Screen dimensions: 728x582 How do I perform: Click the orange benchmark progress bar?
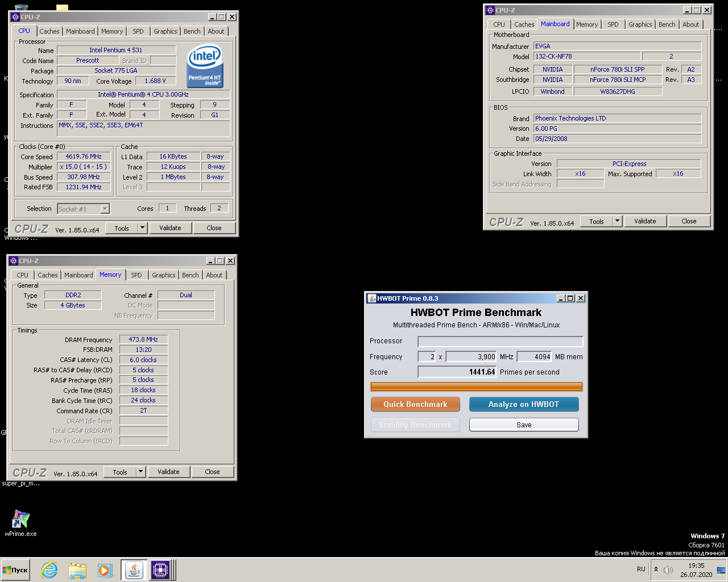point(477,386)
